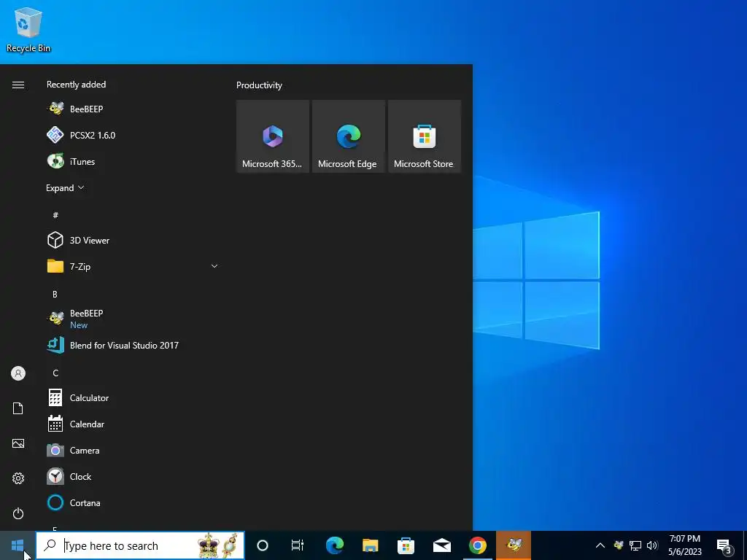Click the C letter group header
Image resolution: width=747 pixels, height=560 pixels.
[x=55, y=373]
